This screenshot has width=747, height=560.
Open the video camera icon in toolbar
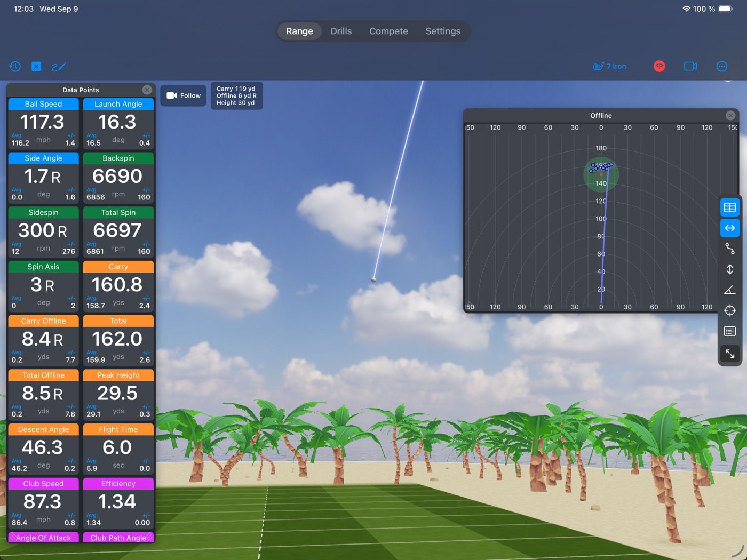(x=690, y=67)
